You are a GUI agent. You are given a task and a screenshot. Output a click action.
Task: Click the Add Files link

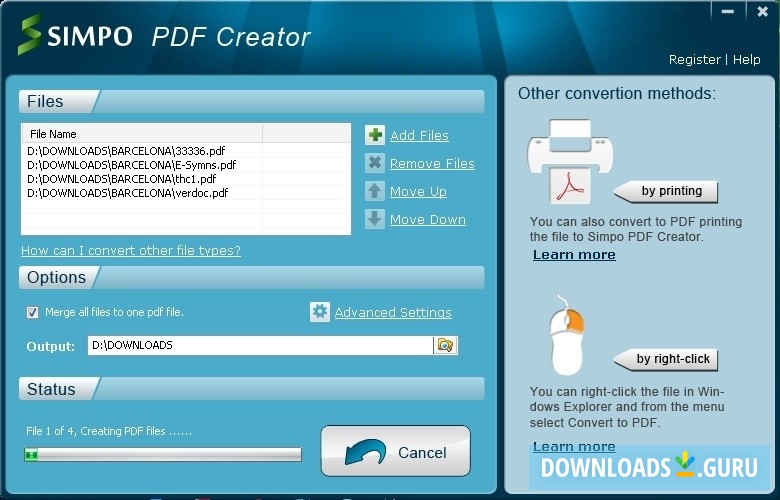(x=419, y=135)
